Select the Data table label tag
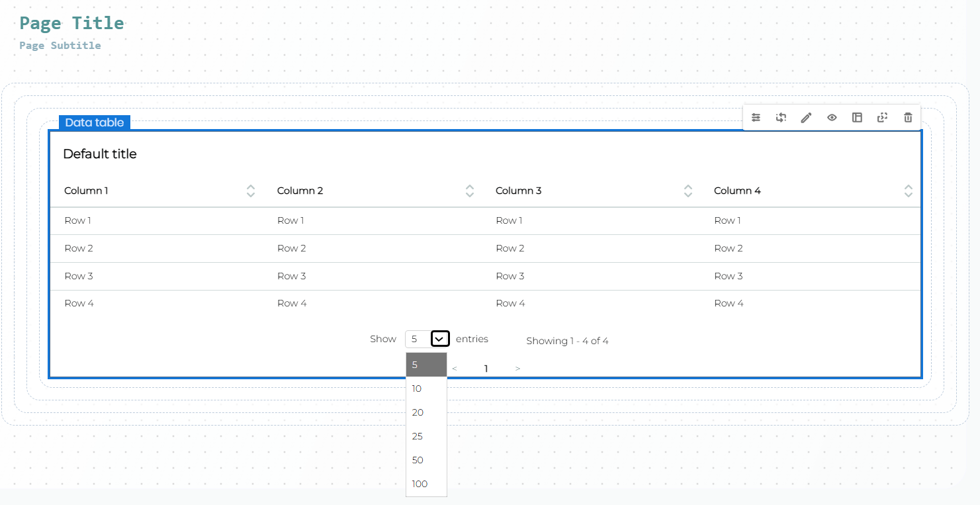The image size is (980, 505). coord(95,122)
